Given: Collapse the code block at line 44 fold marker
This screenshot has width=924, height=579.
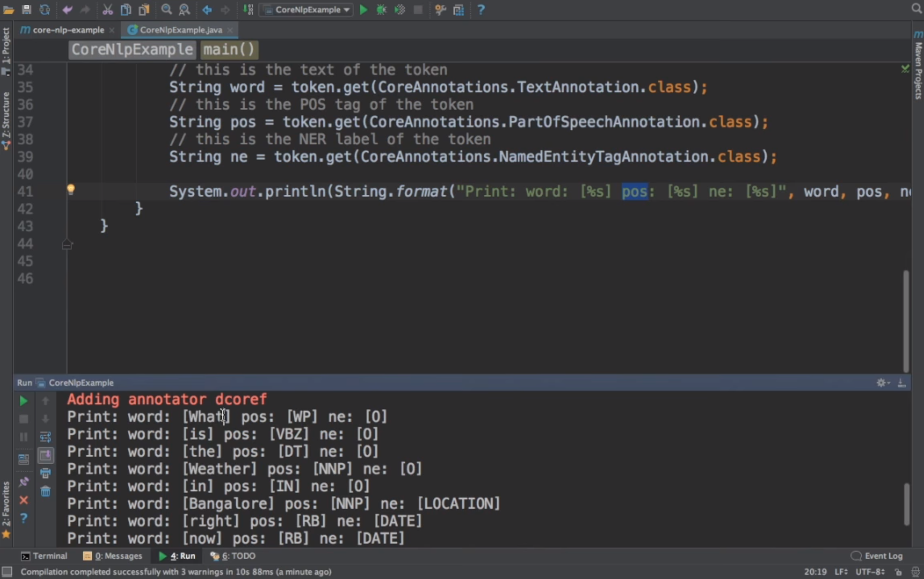Looking at the screenshot, I should pyautogui.click(x=67, y=244).
